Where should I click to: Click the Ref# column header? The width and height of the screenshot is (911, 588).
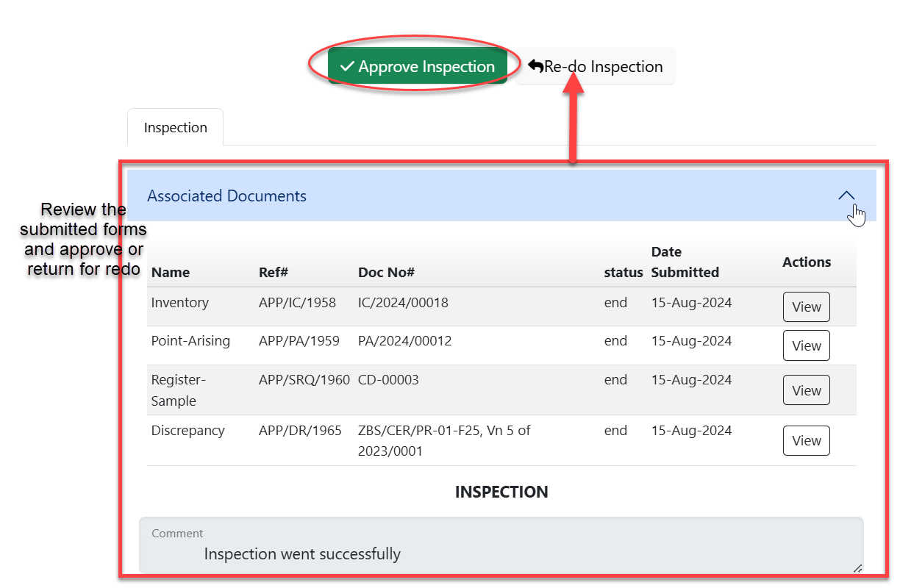click(274, 272)
